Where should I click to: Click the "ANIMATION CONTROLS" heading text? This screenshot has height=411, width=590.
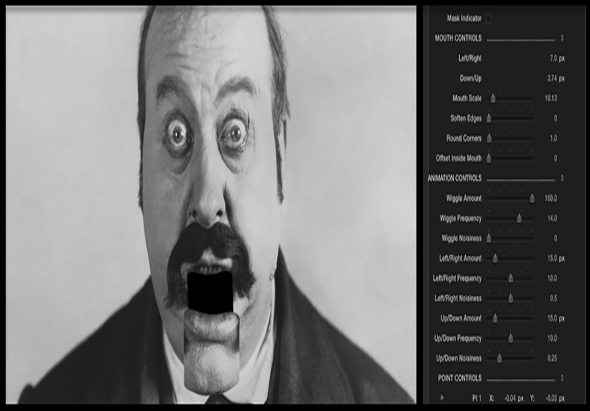coord(455,178)
